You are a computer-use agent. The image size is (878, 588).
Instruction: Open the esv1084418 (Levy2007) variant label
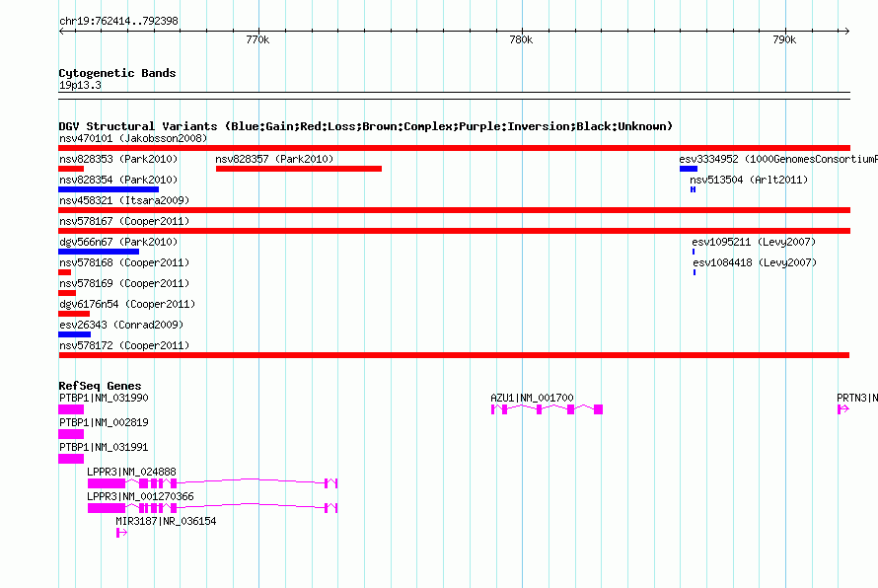click(x=755, y=262)
